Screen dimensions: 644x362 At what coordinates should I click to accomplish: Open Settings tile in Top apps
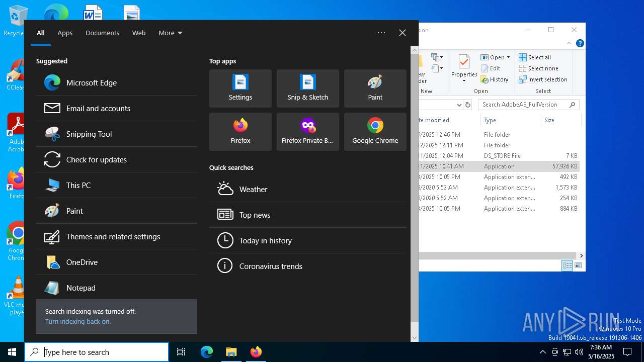click(x=240, y=88)
